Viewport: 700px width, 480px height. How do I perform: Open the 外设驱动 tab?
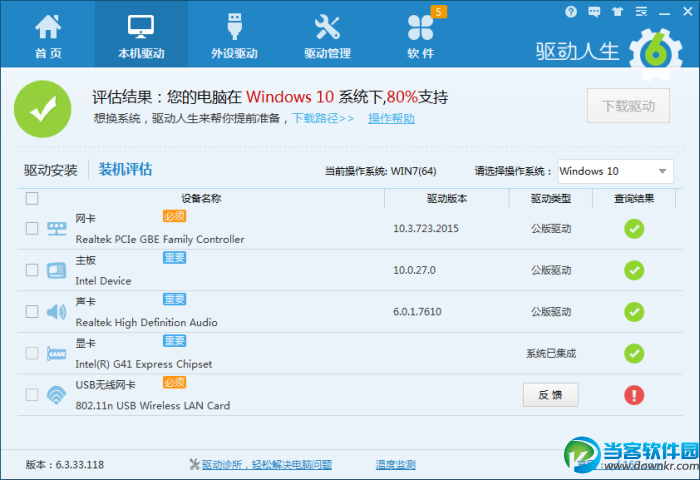tap(234, 36)
